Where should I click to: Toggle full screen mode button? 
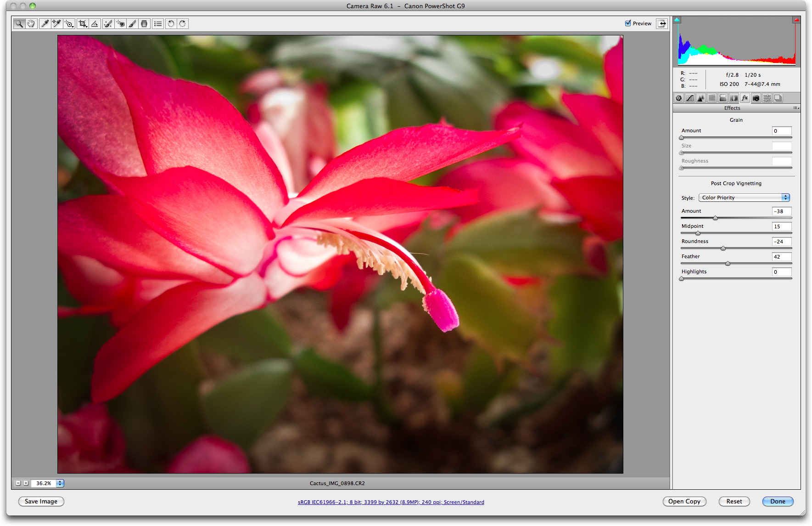click(x=662, y=23)
